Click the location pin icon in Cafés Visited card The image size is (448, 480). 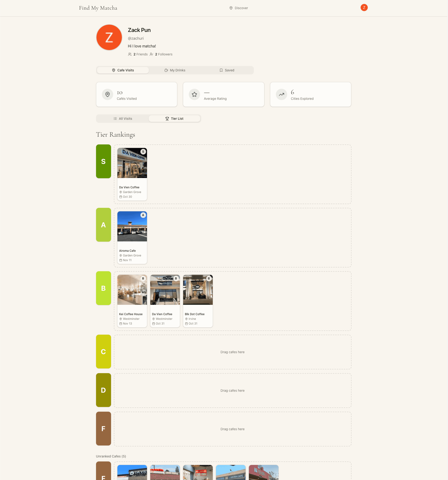(107, 94)
